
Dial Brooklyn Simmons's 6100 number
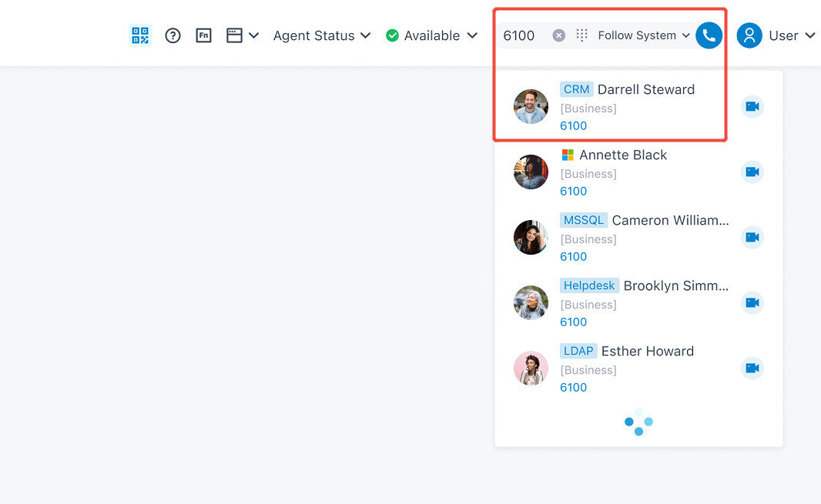point(573,322)
